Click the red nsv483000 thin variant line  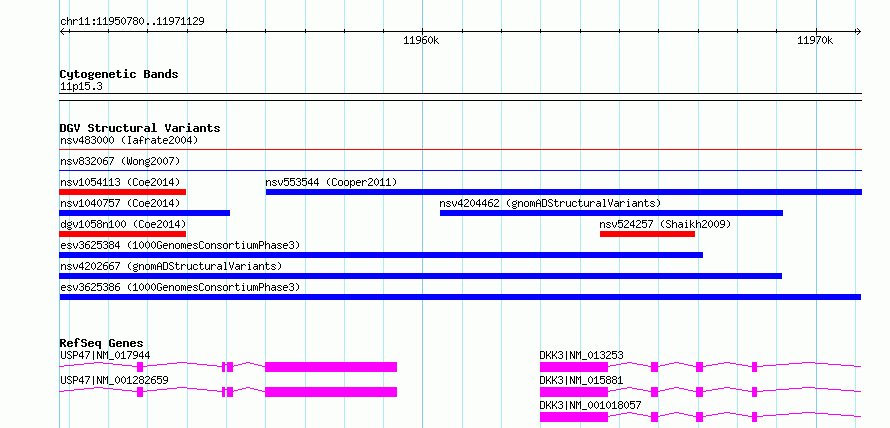pos(460,150)
